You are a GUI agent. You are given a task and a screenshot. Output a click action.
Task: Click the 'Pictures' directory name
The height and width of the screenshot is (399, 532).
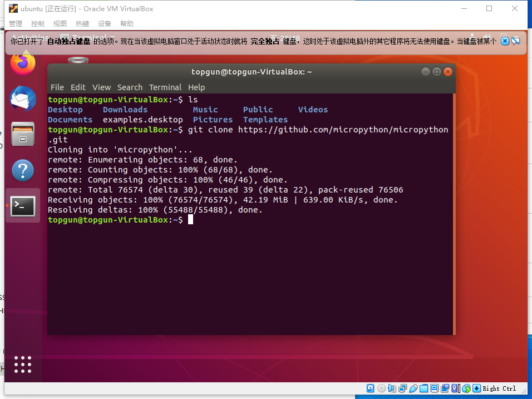[213, 120]
